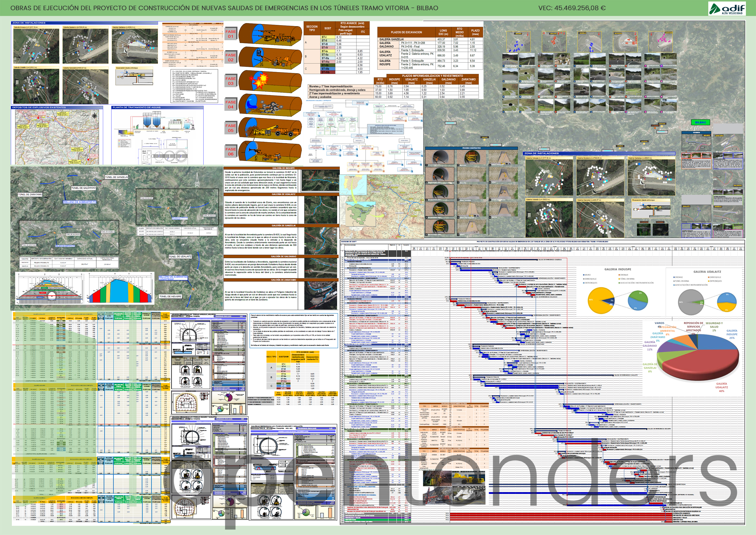This screenshot has height=535, width=756.
Task: Click the FASE 02 label
Action: pyautogui.click(x=230, y=58)
